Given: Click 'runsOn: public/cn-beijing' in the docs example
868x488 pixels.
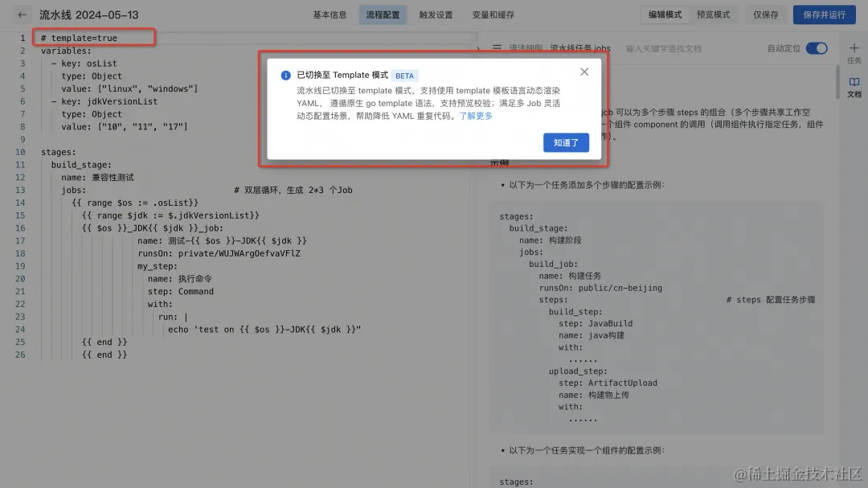Looking at the screenshot, I should [x=600, y=288].
